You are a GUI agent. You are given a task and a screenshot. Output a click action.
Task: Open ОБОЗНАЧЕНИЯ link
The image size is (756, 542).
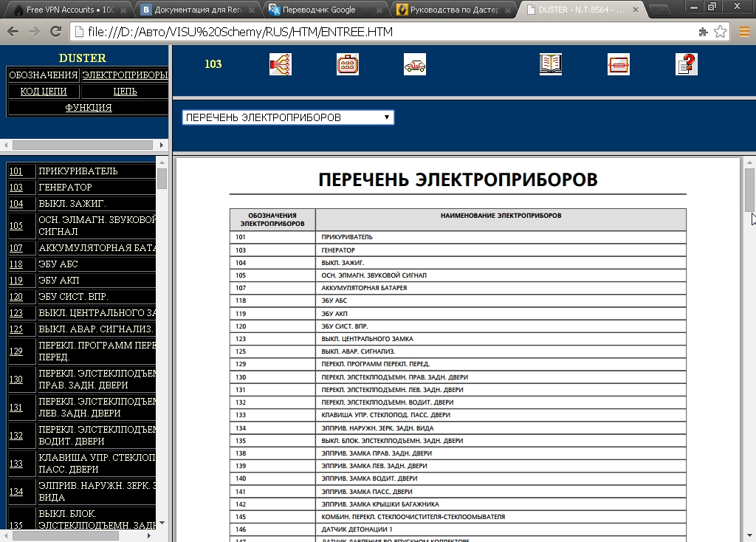(x=44, y=75)
